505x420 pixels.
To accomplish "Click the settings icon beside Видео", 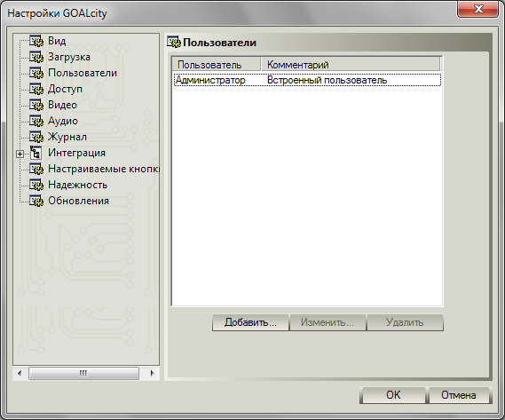I will click(36, 105).
